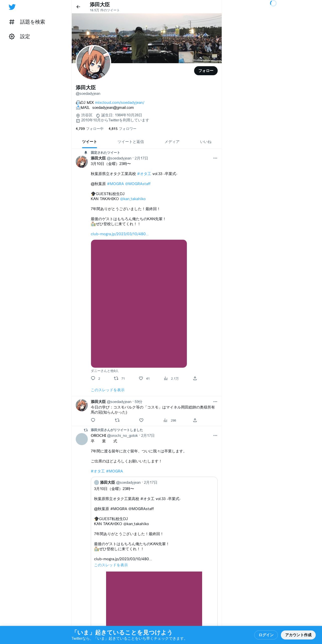Click the Twitter bird logo

point(12,7)
